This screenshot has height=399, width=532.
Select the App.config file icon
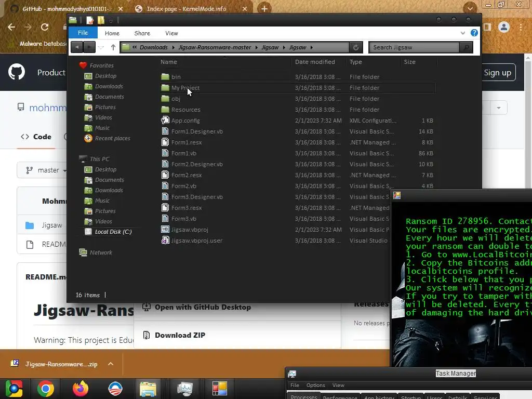click(x=165, y=121)
